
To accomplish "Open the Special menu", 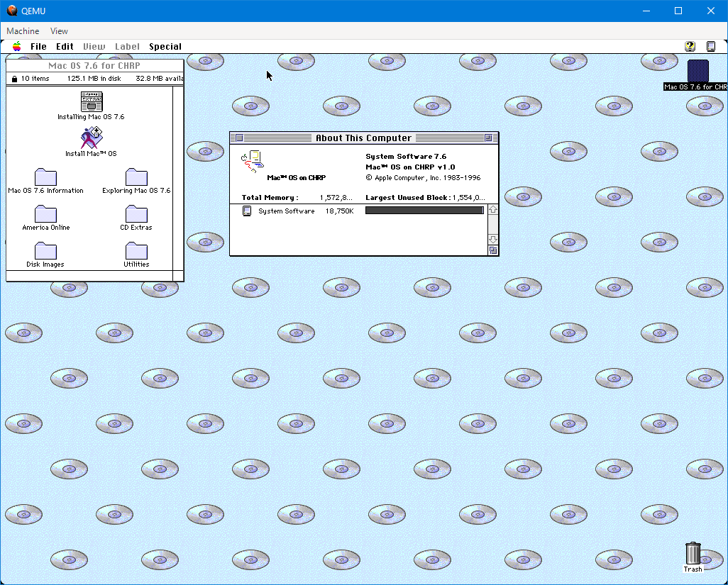I will tap(165, 47).
